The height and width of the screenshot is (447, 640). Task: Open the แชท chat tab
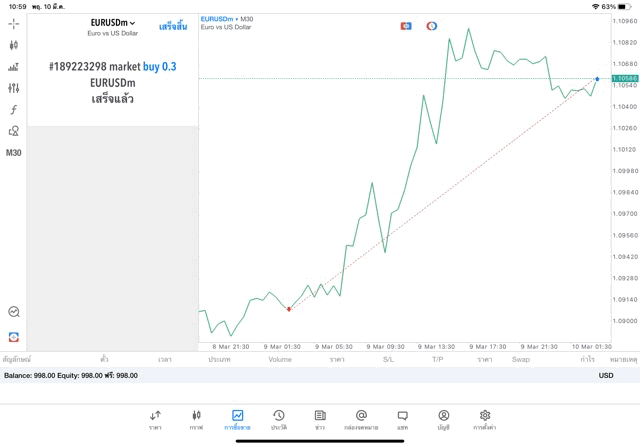(402, 420)
